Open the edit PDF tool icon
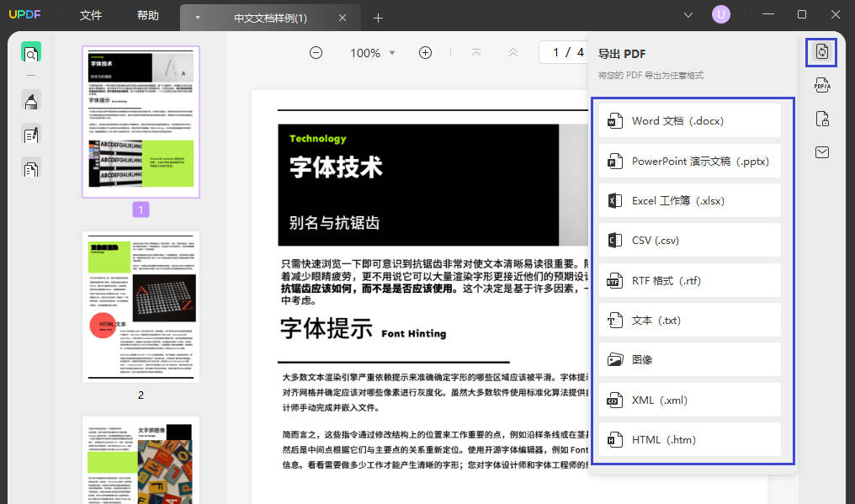The width and height of the screenshot is (855, 504). click(31, 135)
